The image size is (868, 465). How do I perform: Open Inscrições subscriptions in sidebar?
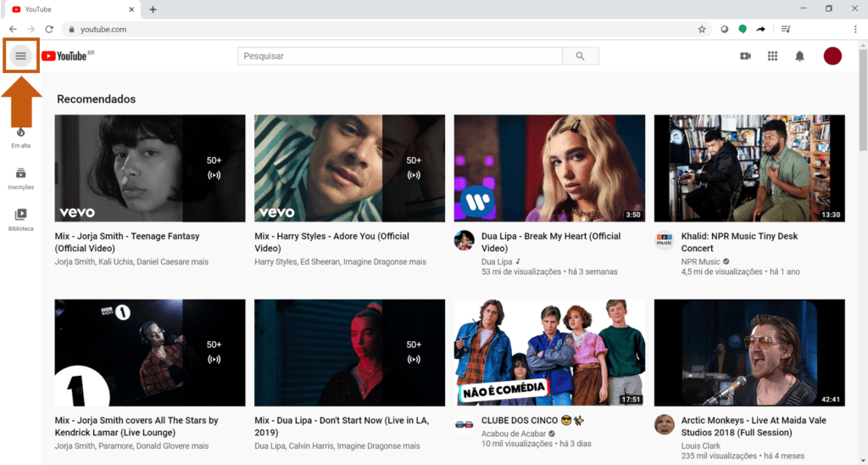pos(21,179)
